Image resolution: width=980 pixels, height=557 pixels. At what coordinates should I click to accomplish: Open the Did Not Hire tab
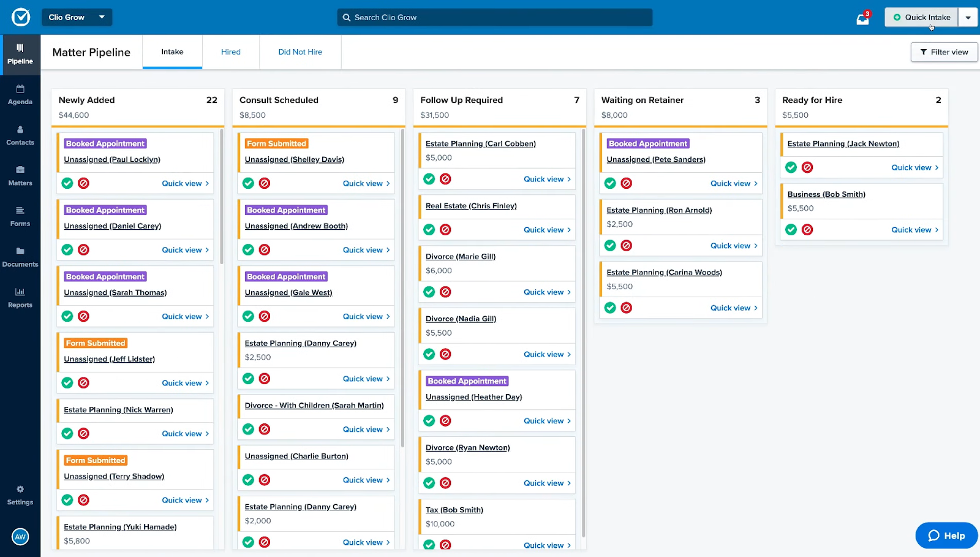click(300, 52)
